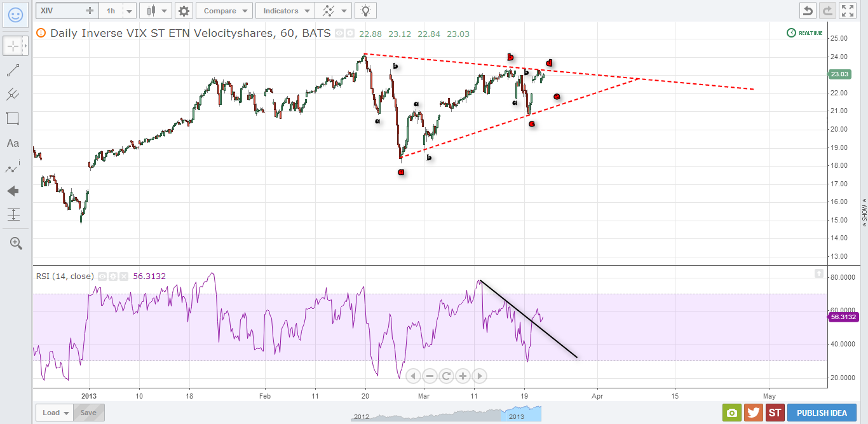
Task: Click the red 'a' wave label at the February low
Action: click(x=401, y=172)
